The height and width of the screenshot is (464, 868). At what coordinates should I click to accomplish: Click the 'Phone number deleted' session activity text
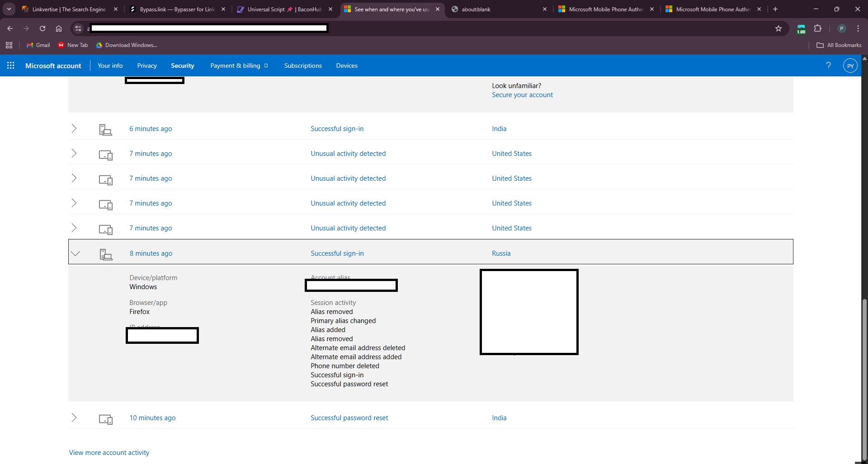pyautogui.click(x=344, y=366)
